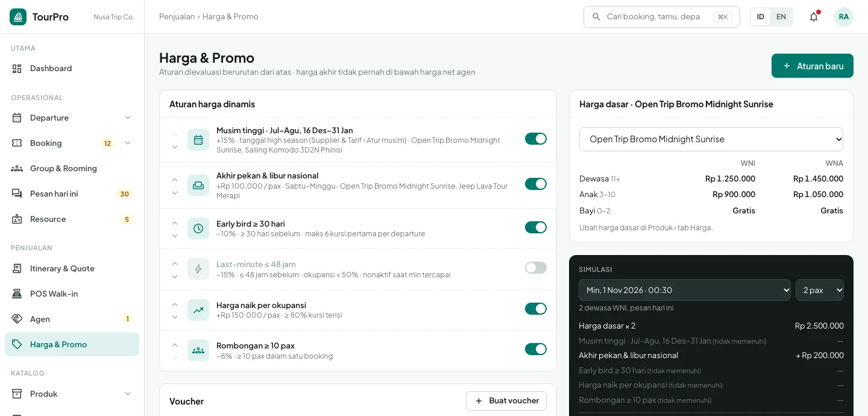Change the 2 pax simulation dropdown
The width and height of the screenshot is (868, 416).
click(x=820, y=290)
